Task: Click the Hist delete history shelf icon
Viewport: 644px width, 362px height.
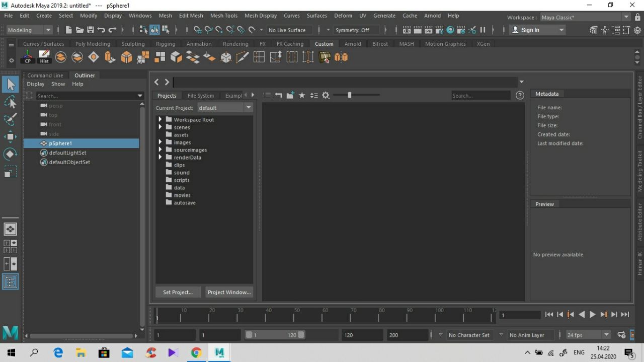Action: 44,57
